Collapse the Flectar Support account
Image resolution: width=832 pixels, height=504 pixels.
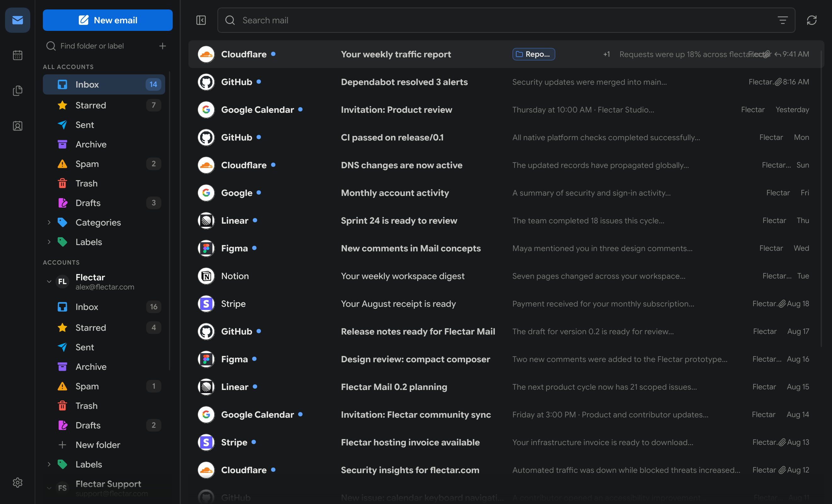pyautogui.click(x=49, y=488)
